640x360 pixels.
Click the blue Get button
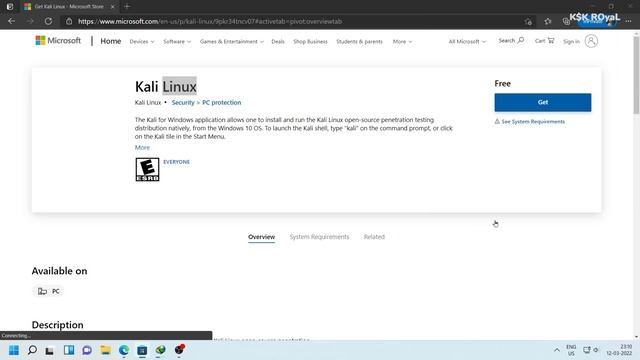[x=543, y=102]
